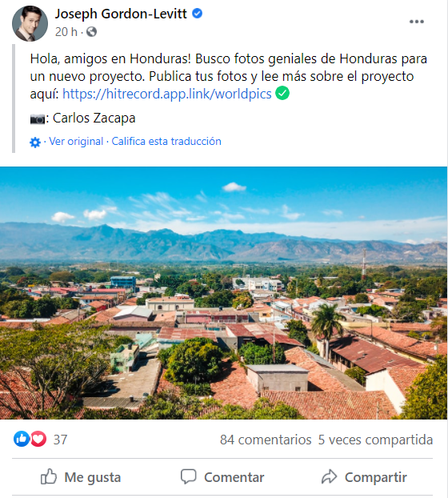The height and width of the screenshot is (498, 448).
Task: Click Ver original to show original text
Action: (x=76, y=142)
